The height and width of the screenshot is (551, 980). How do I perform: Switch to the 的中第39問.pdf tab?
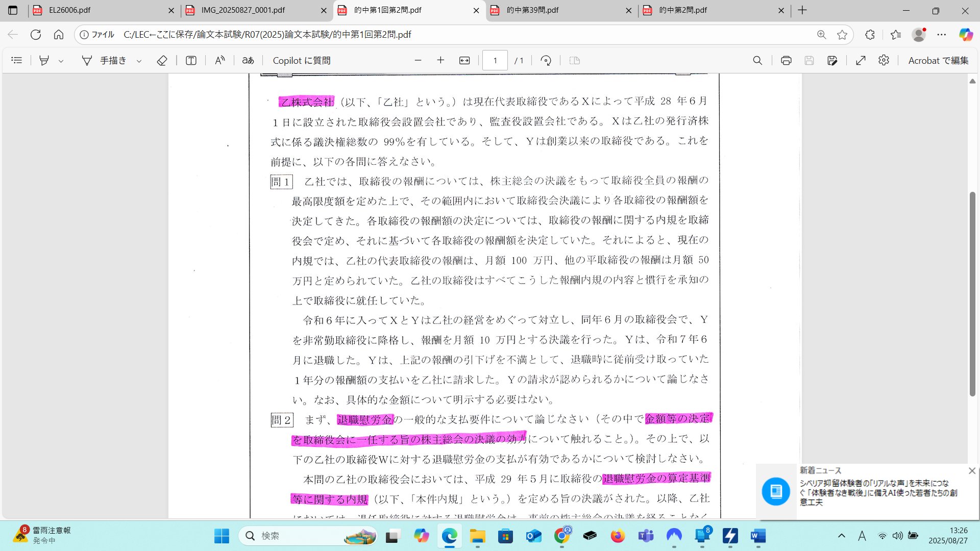coord(532,10)
